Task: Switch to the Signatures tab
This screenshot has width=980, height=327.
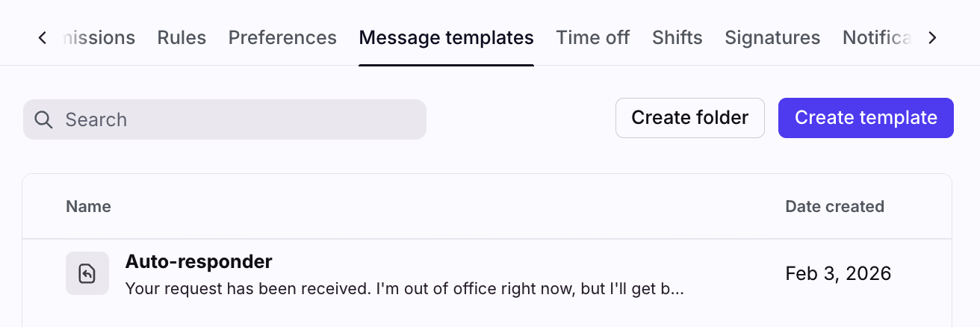Action: [772, 37]
